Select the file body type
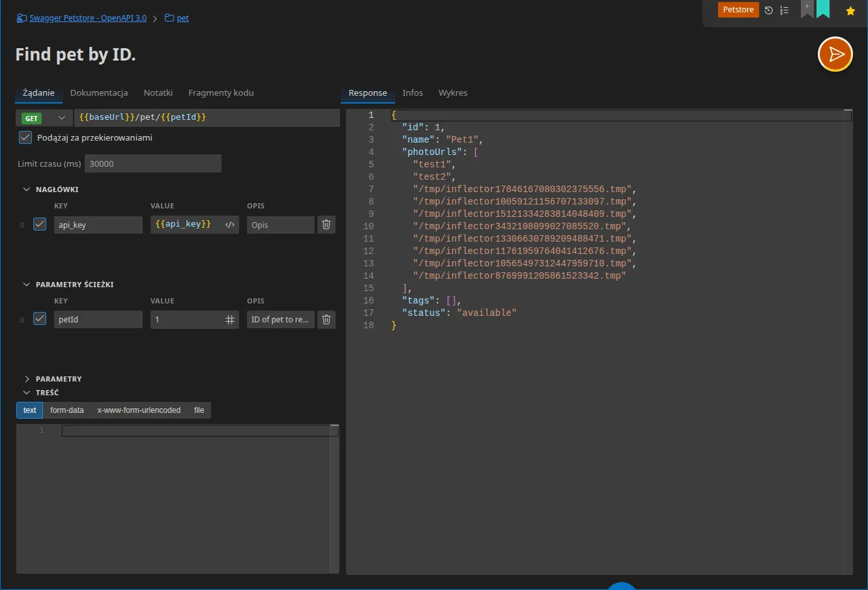Viewport: 868px width, 590px height. pos(199,410)
